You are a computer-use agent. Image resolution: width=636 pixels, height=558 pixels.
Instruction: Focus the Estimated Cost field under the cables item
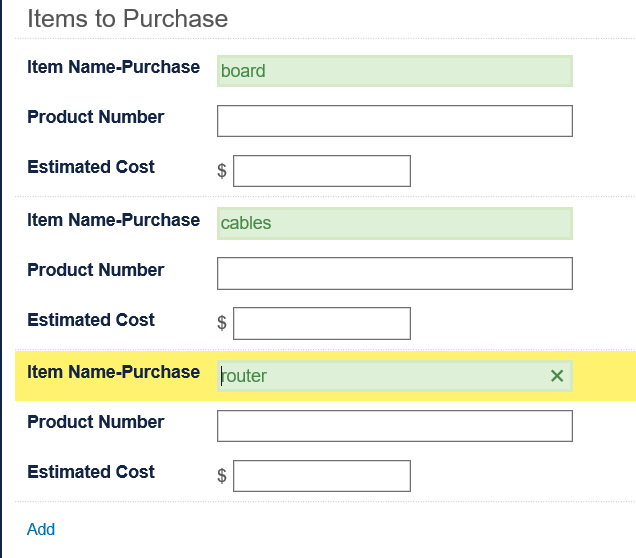pyautogui.click(x=321, y=323)
